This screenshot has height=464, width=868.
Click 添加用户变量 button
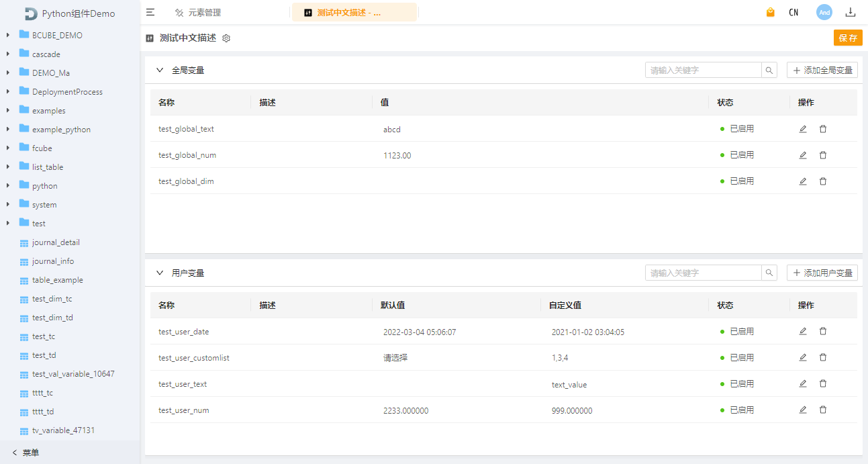(x=822, y=273)
